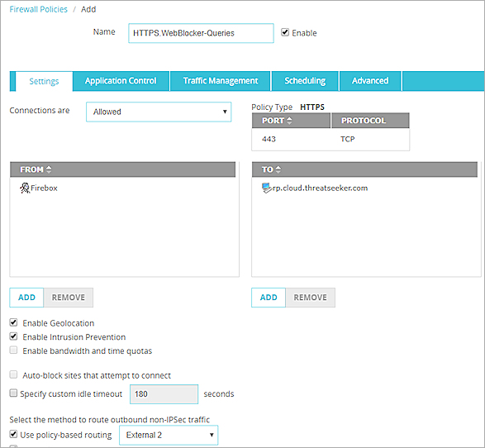The height and width of the screenshot is (448, 485).
Task: Click ADD under the TO list
Action: (269, 298)
